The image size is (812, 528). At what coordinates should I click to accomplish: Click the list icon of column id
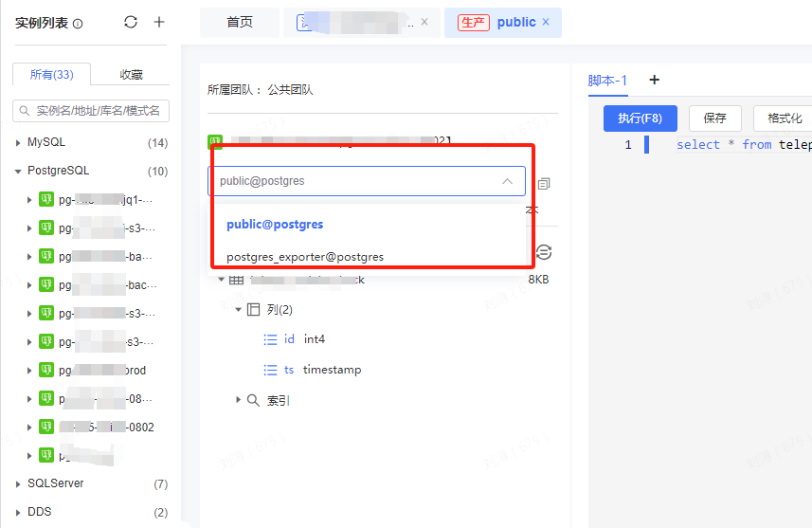pyautogui.click(x=270, y=339)
